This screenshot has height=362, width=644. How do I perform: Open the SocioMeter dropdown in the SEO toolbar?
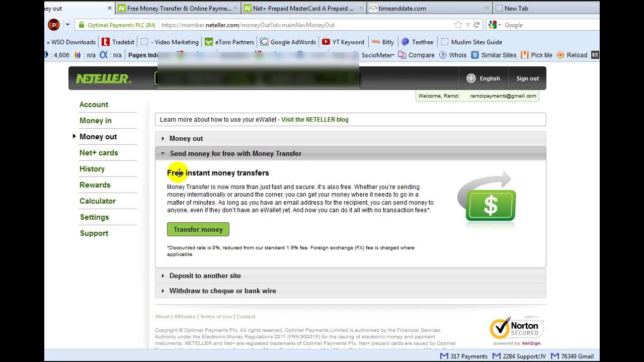[x=378, y=55]
